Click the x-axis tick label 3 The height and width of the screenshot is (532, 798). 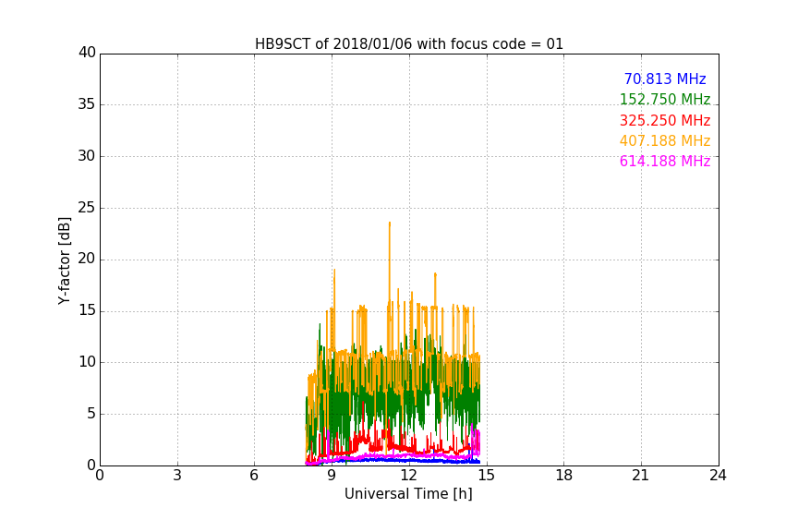177,476
